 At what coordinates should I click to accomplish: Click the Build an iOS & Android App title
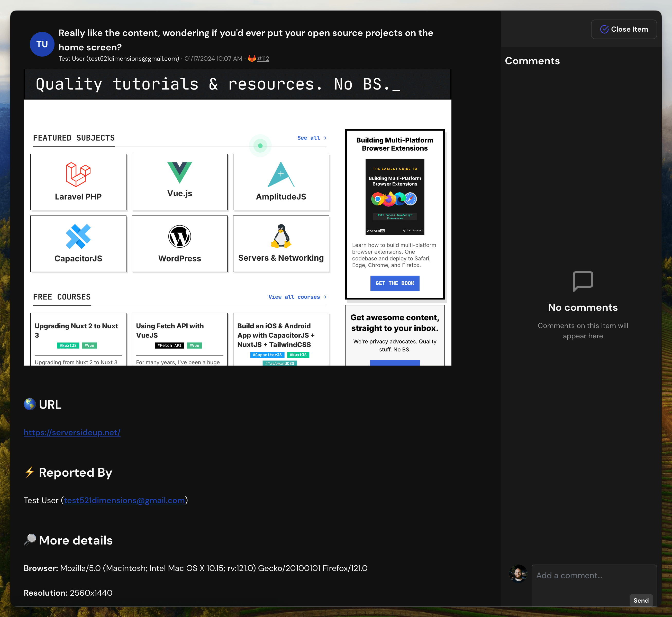(276, 335)
